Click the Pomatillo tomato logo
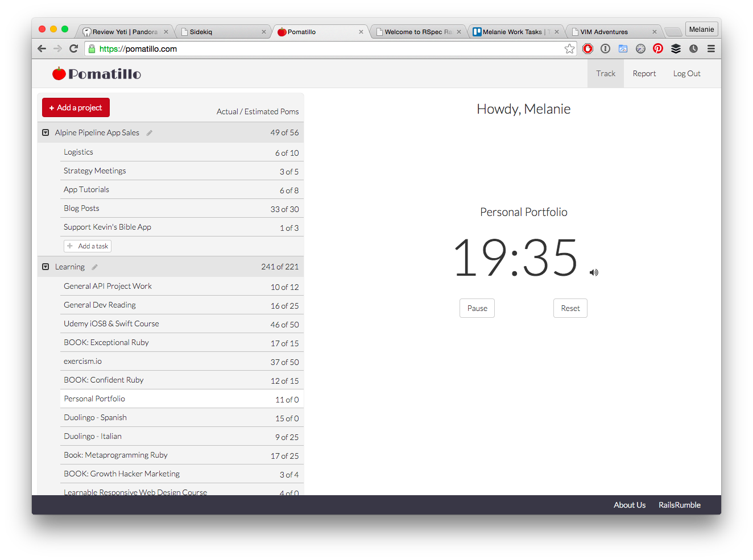Screen dimensions: 753x560 97,74
